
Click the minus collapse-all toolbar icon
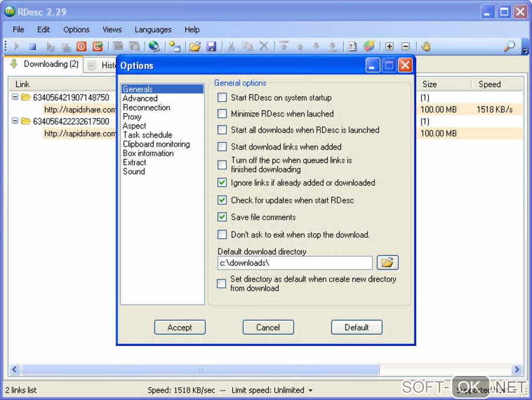pos(406,46)
